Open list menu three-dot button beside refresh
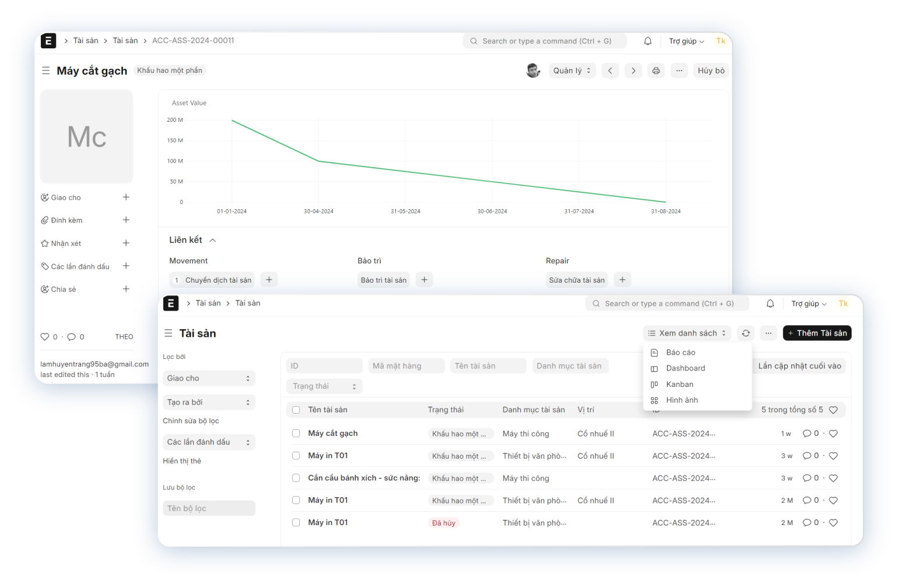898x588 pixels. click(x=769, y=333)
